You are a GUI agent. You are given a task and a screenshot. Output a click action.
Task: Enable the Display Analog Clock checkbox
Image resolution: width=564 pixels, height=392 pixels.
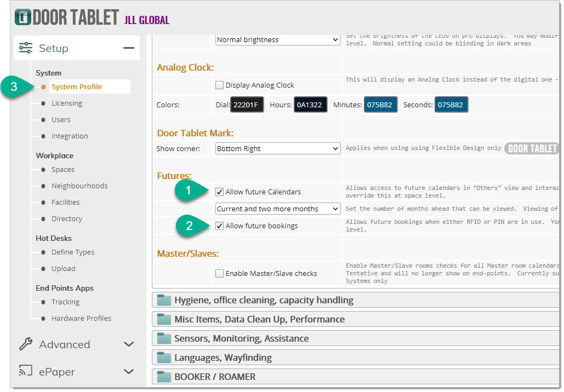220,85
